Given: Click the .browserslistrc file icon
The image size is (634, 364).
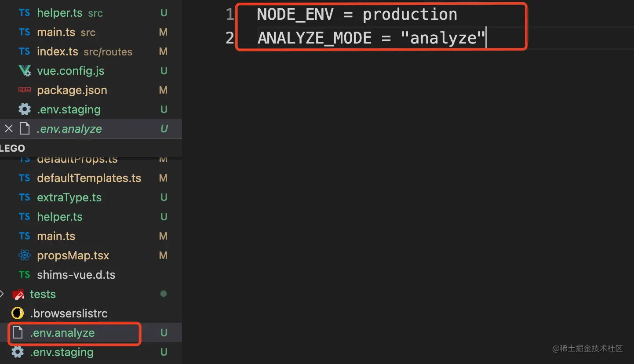Looking at the screenshot, I should pyautogui.click(x=18, y=313).
